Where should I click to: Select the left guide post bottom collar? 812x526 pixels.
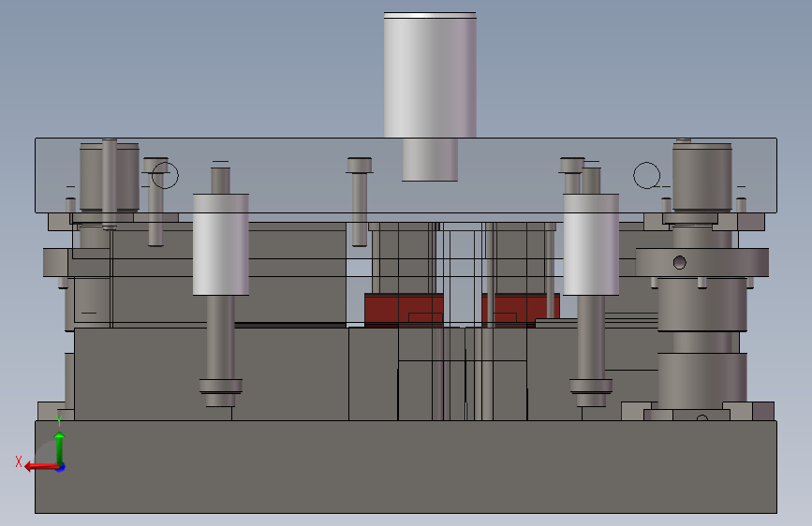221,387
